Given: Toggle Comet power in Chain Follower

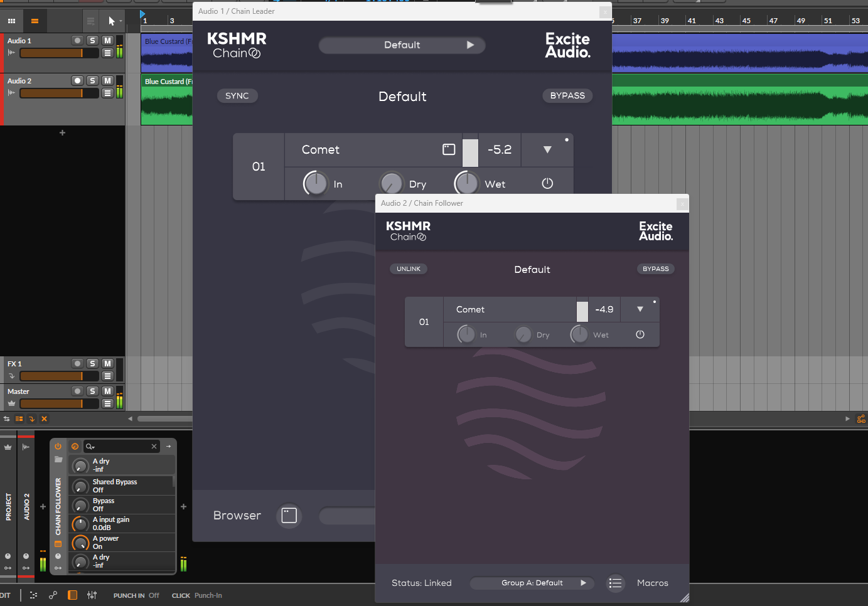Looking at the screenshot, I should click(x=640, y=334).
